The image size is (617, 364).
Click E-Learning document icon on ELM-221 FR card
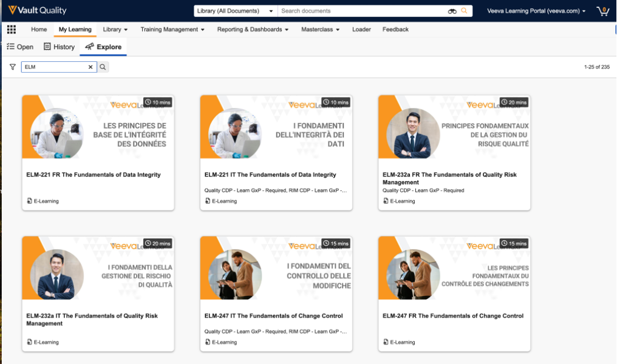pos(30,201)
